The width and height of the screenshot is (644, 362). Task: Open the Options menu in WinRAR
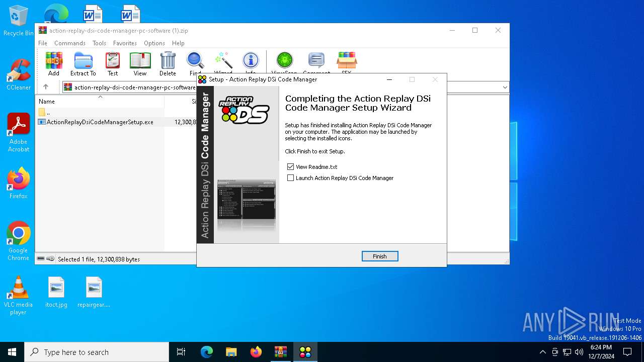click(154, 43)
